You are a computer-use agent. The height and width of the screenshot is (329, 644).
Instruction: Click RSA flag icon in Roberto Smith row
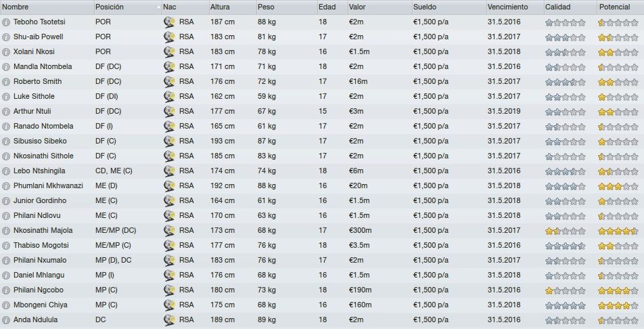click(x=169, y=81)
